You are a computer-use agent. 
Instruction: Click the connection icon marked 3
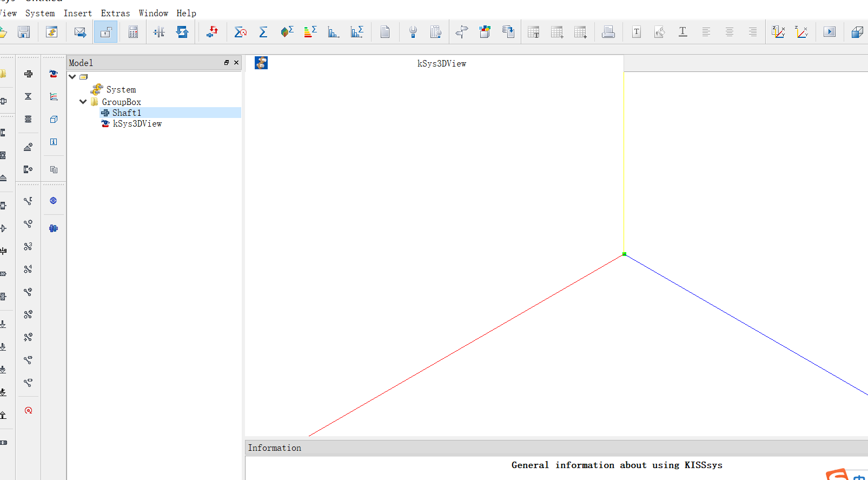28,246
